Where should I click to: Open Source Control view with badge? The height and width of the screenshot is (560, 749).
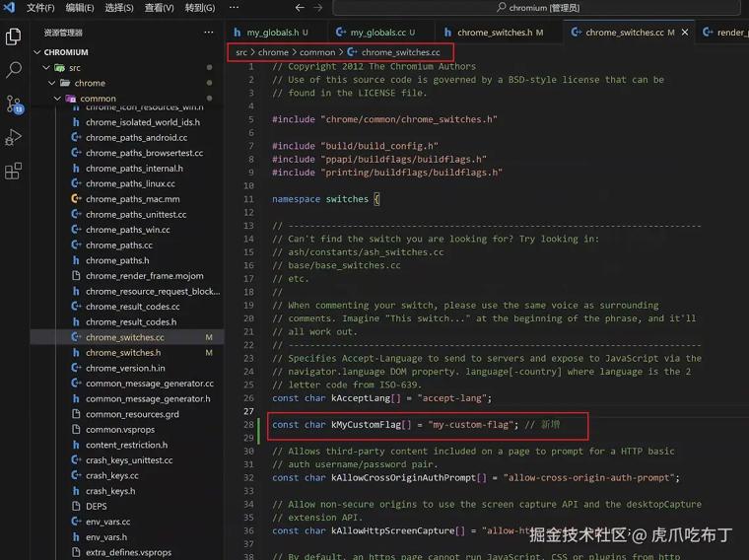(x=14, y=104)
